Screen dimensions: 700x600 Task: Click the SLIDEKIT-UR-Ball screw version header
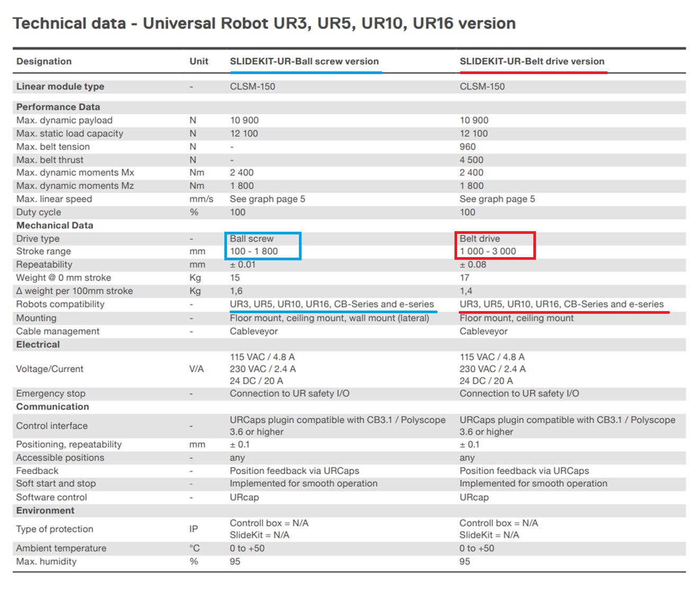pos(304,61)
